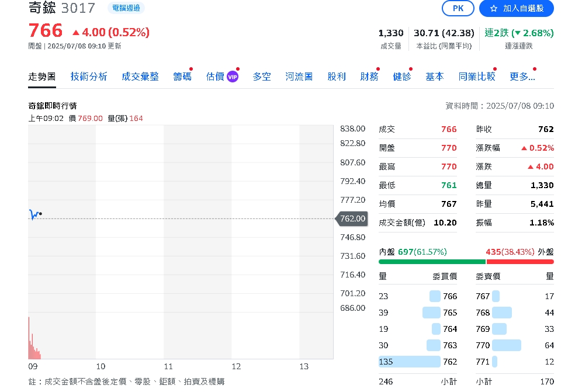This screenshot has height=392, width=568.
Task: Click the 財務 tab
Action: coord(369,77)
